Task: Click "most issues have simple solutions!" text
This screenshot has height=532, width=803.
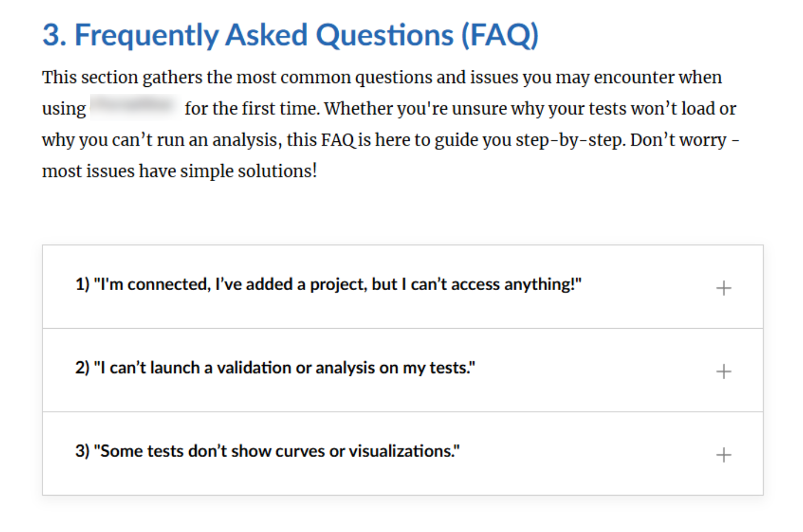Action: (x=179, y=171)
